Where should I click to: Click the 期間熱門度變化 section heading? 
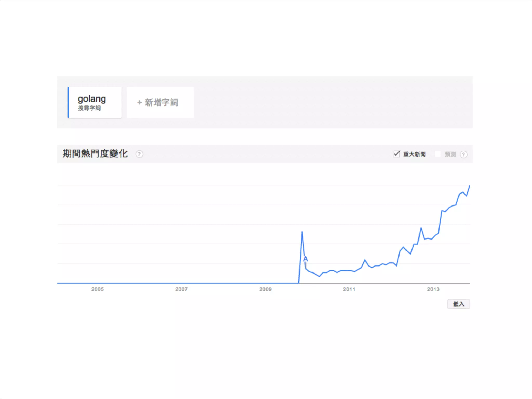point(95,154)
